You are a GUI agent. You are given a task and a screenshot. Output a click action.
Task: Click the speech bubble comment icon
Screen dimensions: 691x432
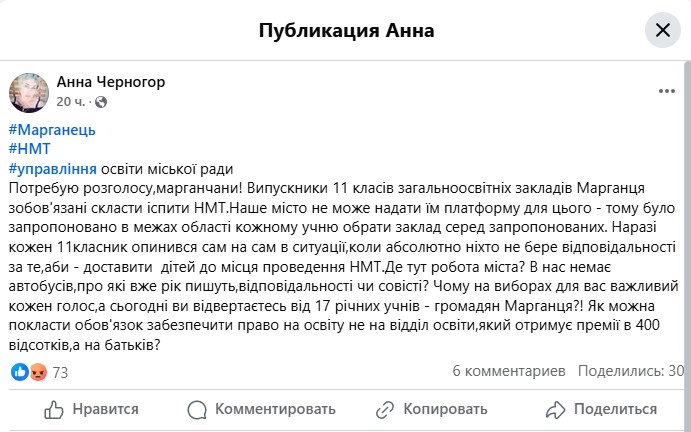[197, 409]
